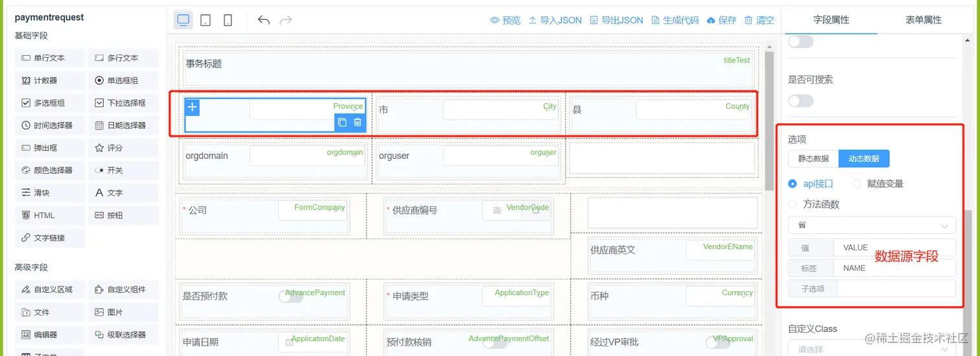Click 预览 preview button
Image resolution: width=980 pixels, height=356 pixels.
pos(506,20)
